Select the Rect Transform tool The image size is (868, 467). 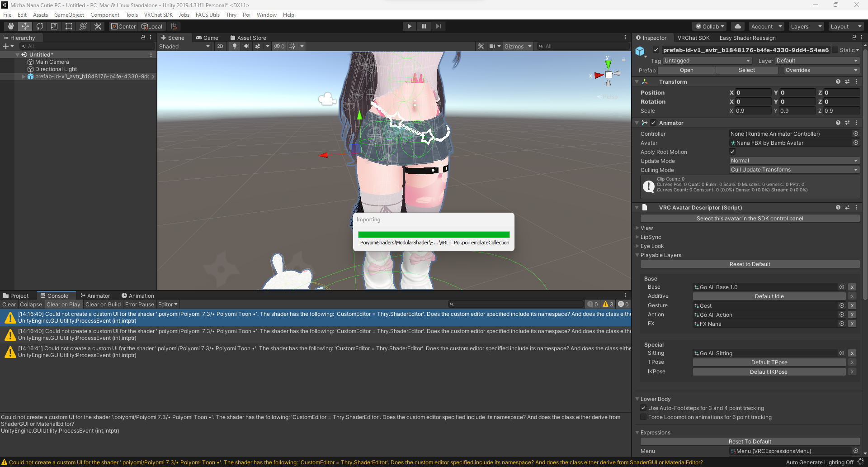[69, 26]
